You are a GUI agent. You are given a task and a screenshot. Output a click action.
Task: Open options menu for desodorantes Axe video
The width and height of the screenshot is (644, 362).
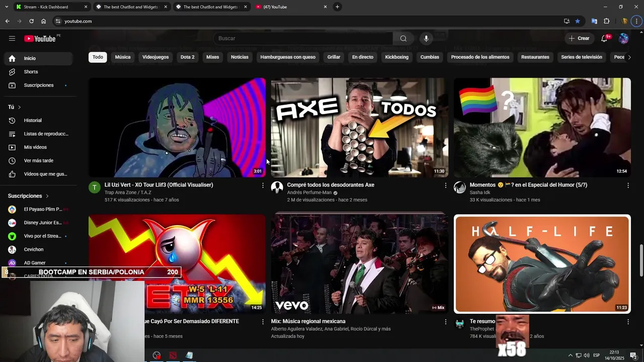(x=445, y=186)
